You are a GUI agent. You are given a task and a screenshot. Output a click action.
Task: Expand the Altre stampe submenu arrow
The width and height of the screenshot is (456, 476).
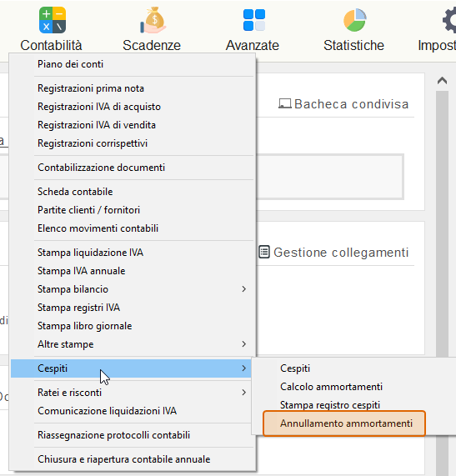[x=243, y=344]
